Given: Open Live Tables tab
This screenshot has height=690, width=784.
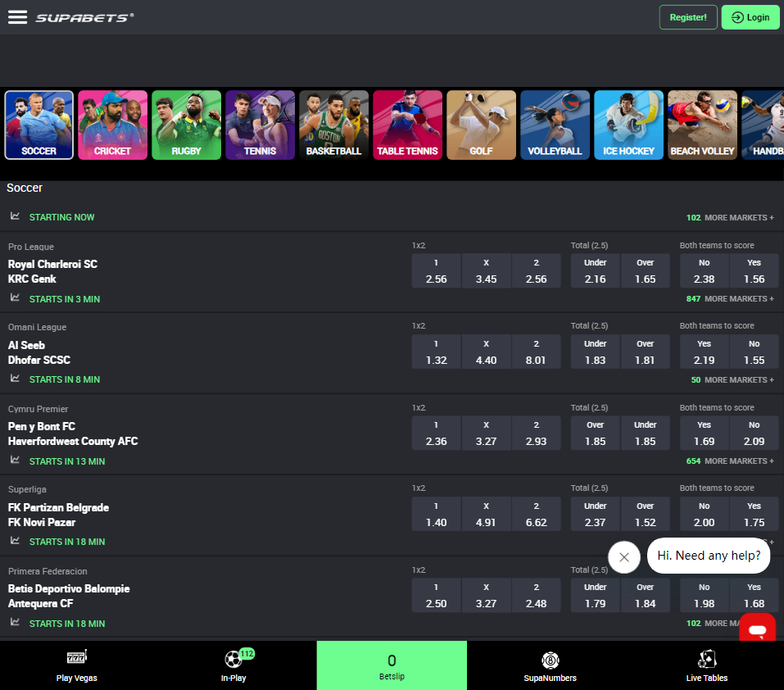Looking at the screenshot, I should [706, 665].
